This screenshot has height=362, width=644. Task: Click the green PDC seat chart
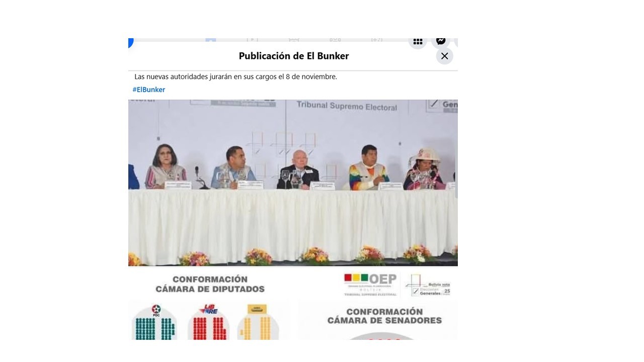[155, 329]
